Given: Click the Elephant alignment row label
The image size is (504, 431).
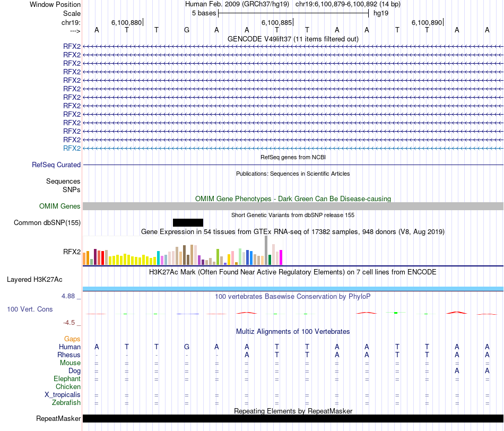Looking at the screenshot, I should pyautogui.click(x=67, y=378).
